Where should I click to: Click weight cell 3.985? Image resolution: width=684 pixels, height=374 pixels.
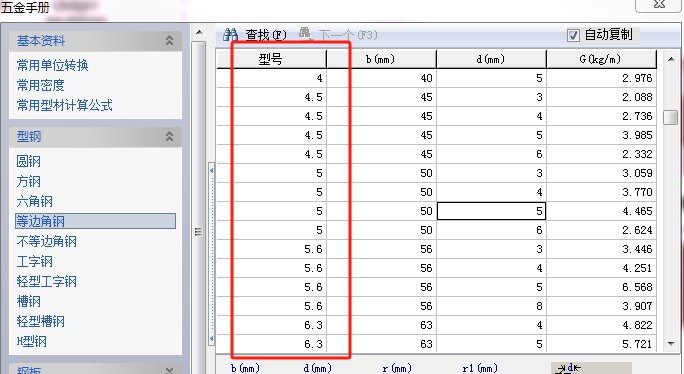tap(601, 135)
